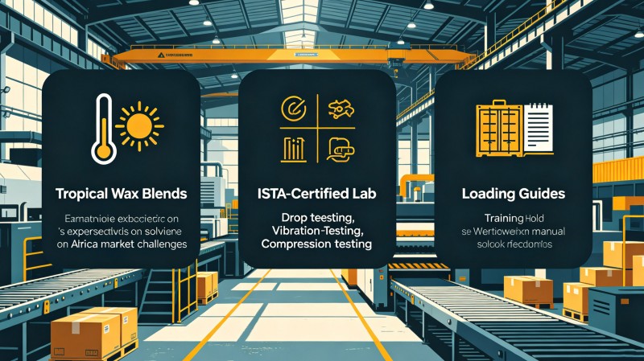
Task: Select the 'Vibration-Testing,' line
Action: [317, 231]
